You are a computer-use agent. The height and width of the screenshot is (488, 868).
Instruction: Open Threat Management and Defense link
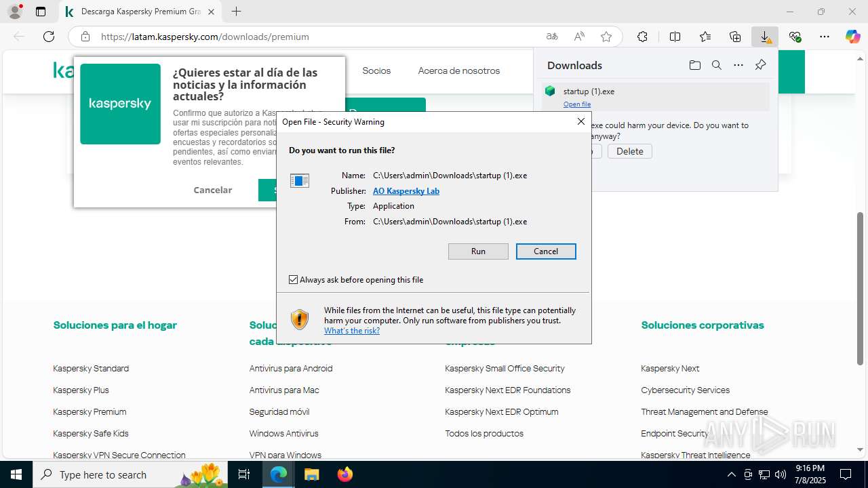point(705,411)
